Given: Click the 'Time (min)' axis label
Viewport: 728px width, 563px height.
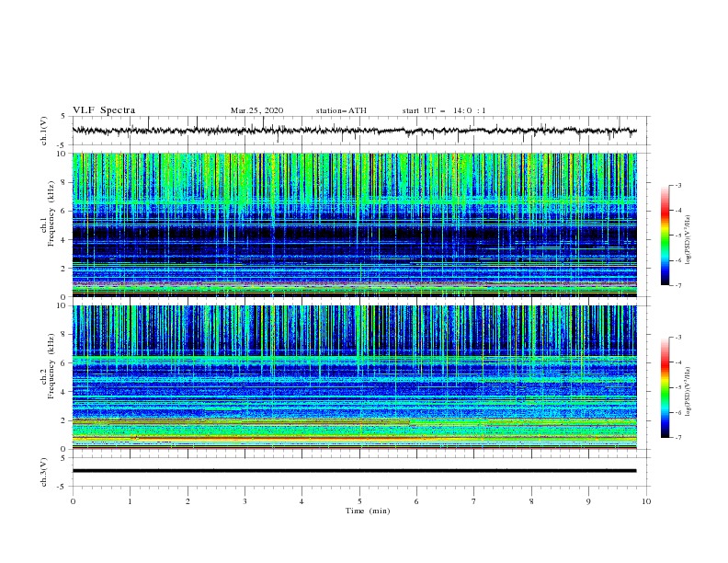Looking at the screenshot, I should tap(368, 511).
